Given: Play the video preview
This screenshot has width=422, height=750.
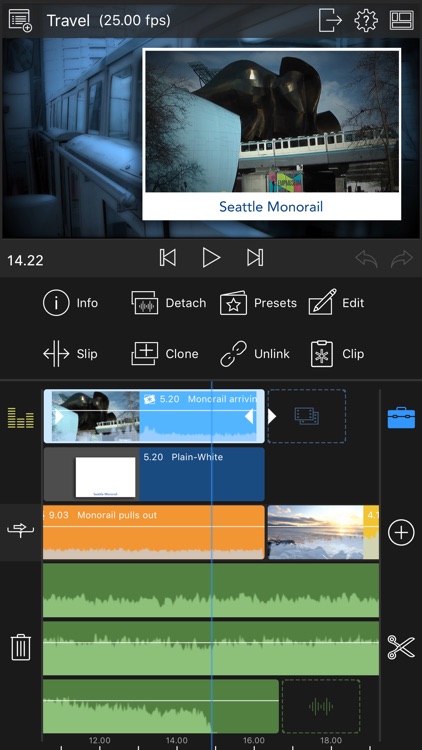Looking at the screenshot, I should pyautogui.click(x=211, y=258).
